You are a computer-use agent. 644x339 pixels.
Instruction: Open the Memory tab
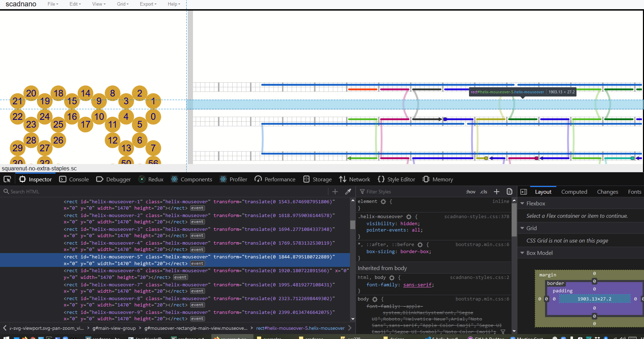[438, 179]
